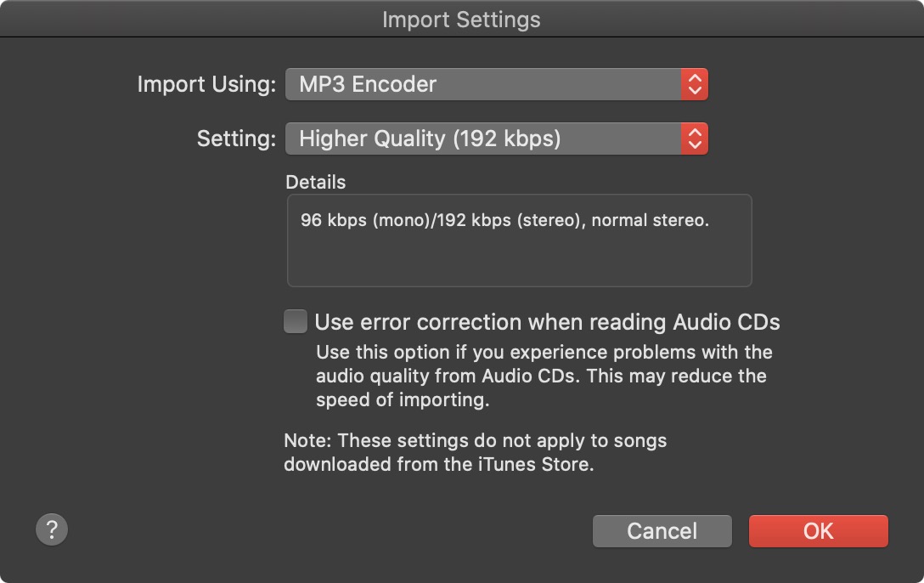The image size is (924, 583).
Task: Click the "Details" heading
Action: 316,182
